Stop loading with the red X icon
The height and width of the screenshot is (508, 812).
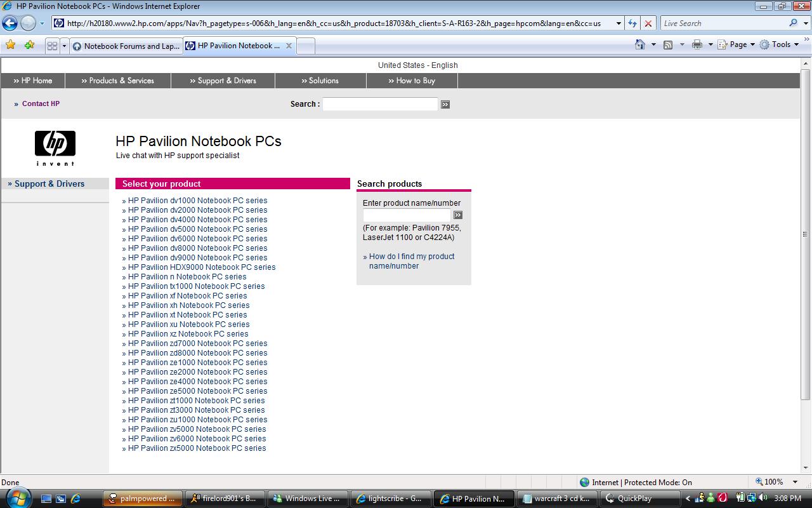pyautogui.click(x=648, y=23)
